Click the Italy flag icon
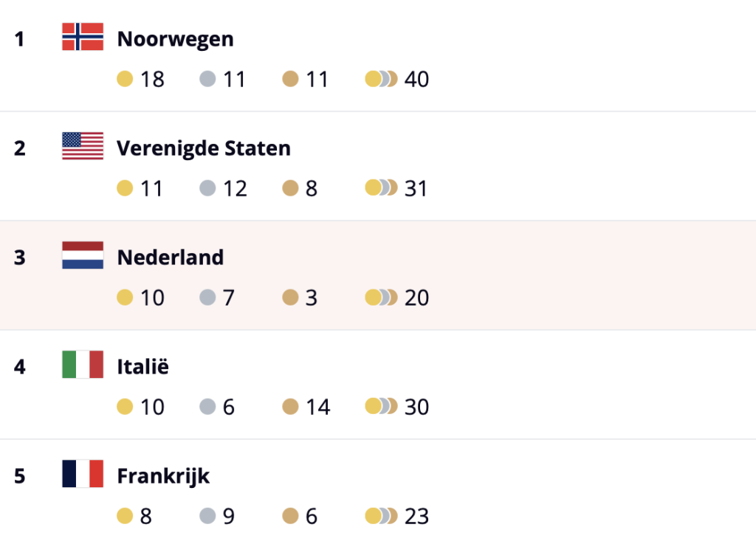 click(x=83, y=365)
